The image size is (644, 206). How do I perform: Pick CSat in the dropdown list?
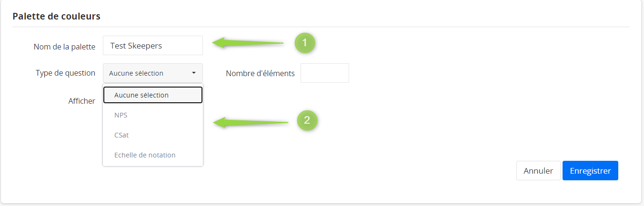click(x=121, y=135)
